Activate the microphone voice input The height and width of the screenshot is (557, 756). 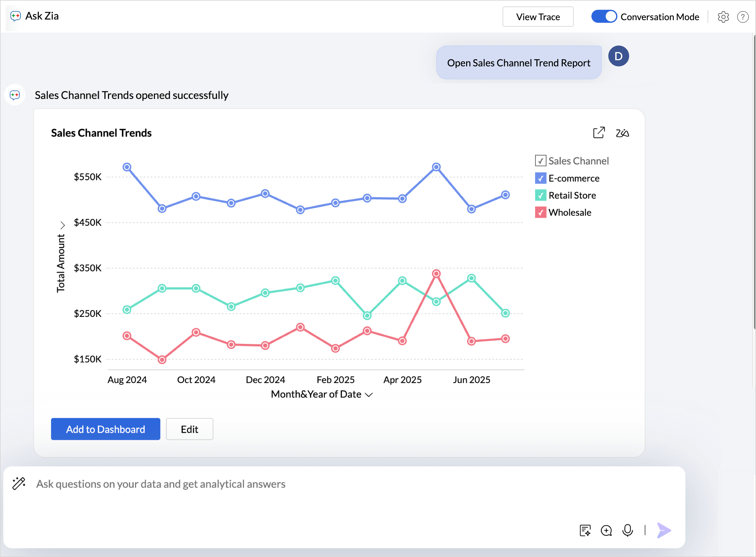627,530
